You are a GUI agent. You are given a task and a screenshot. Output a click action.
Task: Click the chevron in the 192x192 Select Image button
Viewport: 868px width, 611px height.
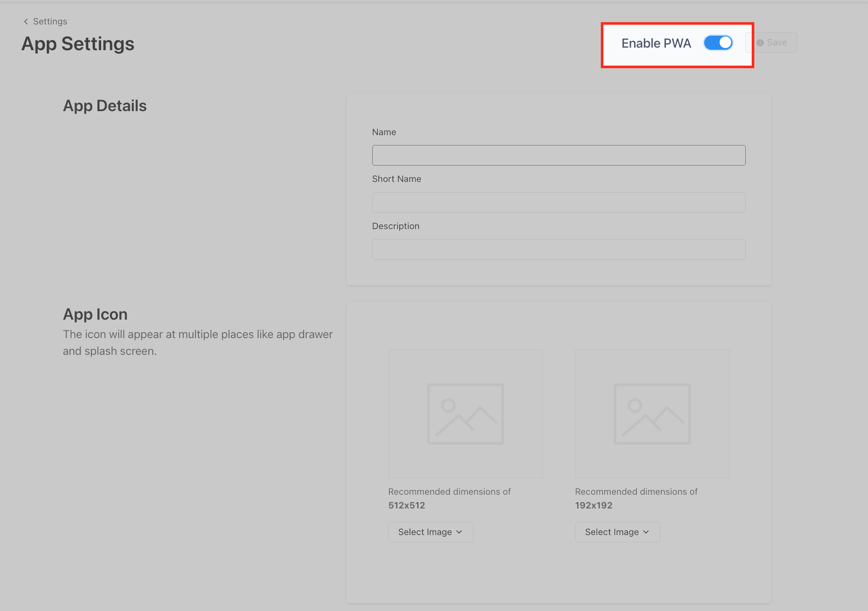pos(646,532)
